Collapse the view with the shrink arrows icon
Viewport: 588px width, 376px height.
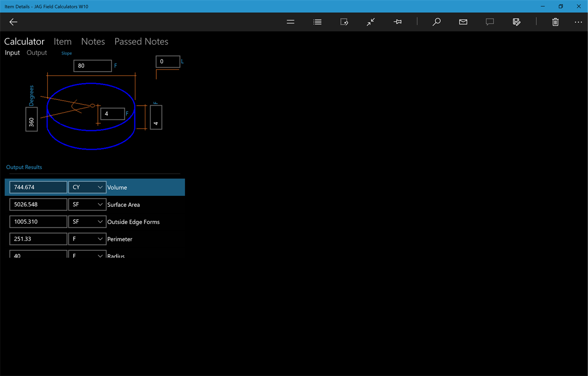(x=370, y=21)
